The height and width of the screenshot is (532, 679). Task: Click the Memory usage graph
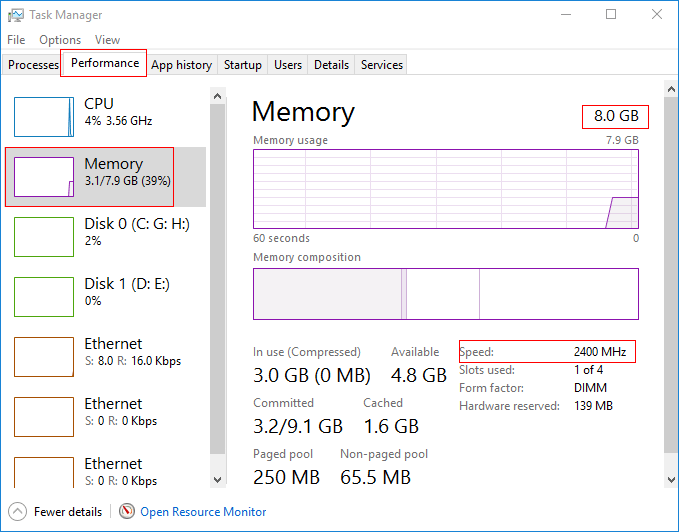click(446, 189)
